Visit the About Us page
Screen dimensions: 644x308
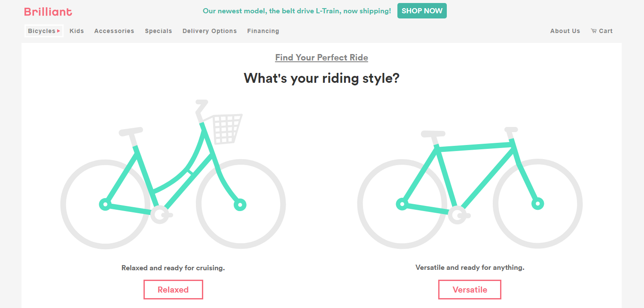click(x=565, y=31)
